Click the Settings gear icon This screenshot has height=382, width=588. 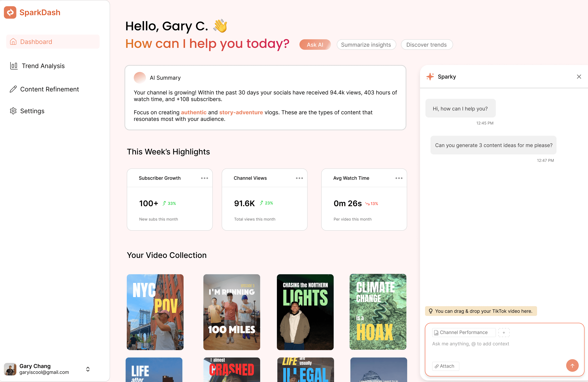tap(13, 111)
